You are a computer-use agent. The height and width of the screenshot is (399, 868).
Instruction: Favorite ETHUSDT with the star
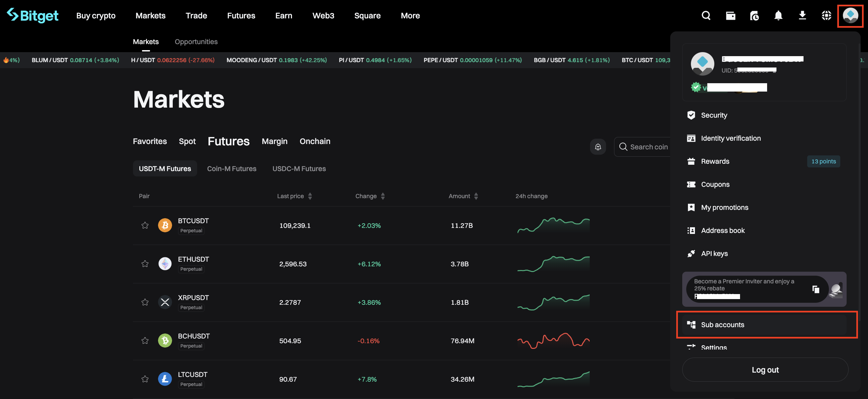[x=145, y=264]
